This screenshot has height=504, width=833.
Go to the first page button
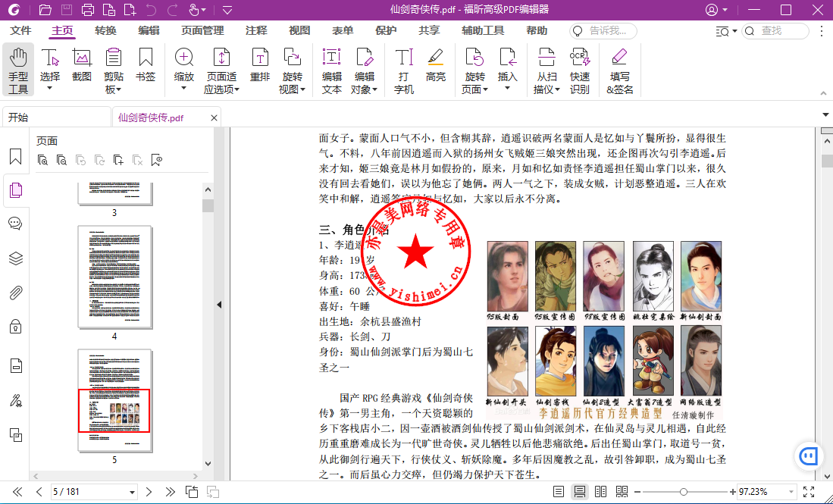17,492
